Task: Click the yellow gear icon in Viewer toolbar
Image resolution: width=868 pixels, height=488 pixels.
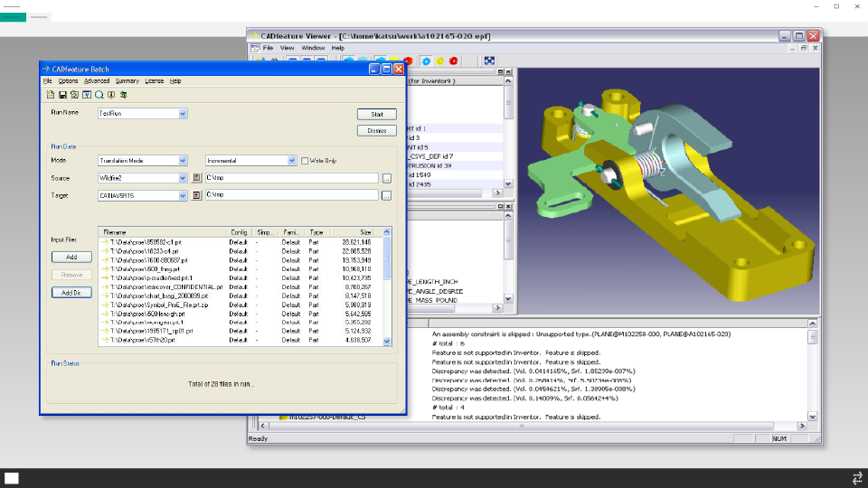Action: tap(439, 61)
